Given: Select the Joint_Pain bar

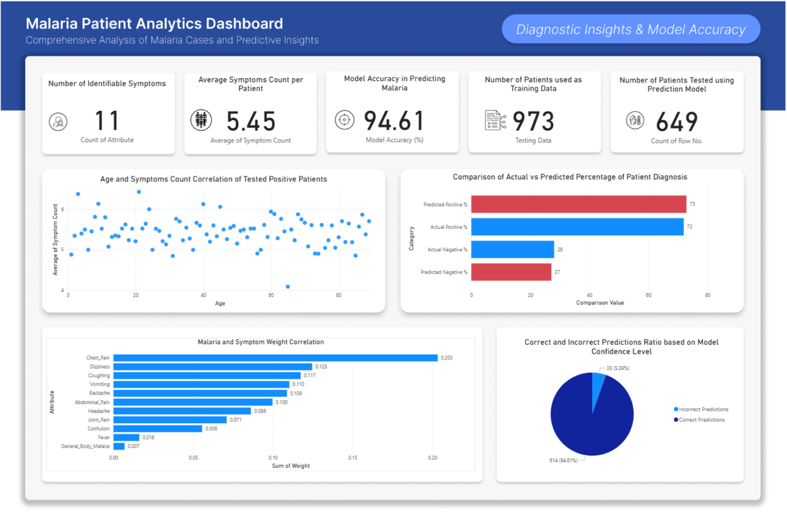Looking at the screenshot, I should [170, 420].
